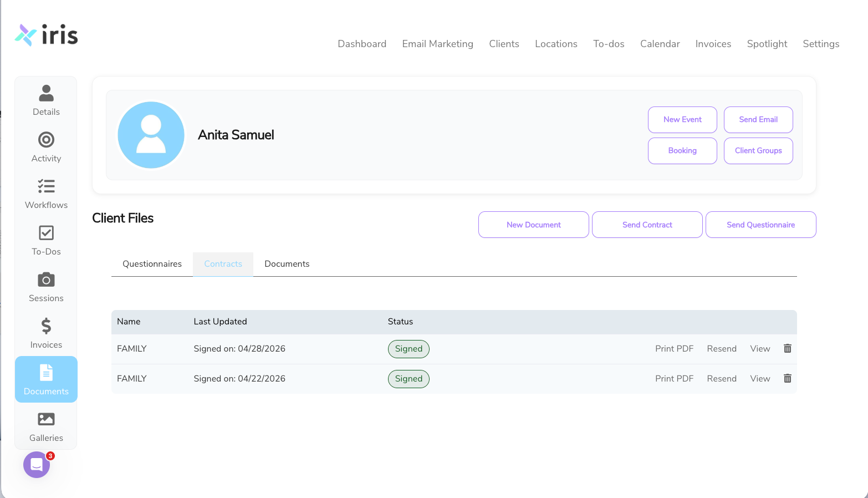Select the Activity target icon
The width and height of the screenshot is (868, 498).
click(46, 139)
